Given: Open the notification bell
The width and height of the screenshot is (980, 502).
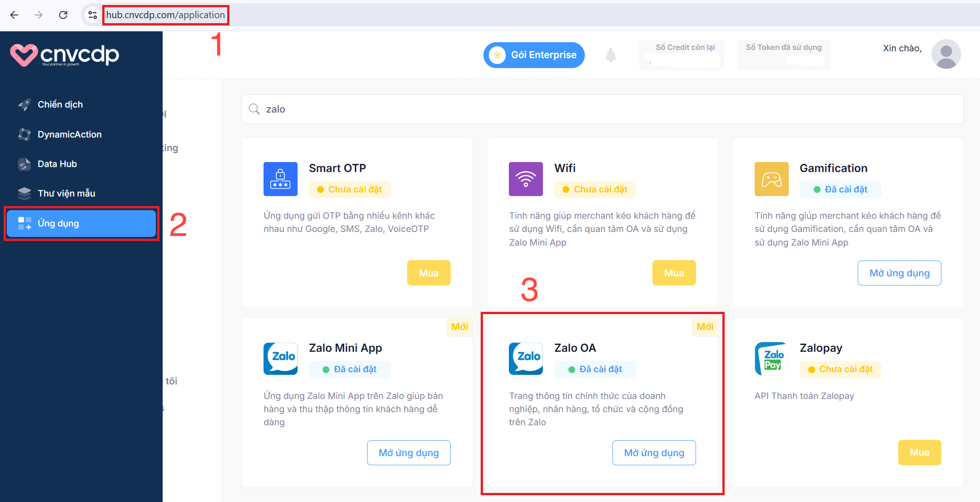Looking at the screenshot, I should (x=611, y=55).
